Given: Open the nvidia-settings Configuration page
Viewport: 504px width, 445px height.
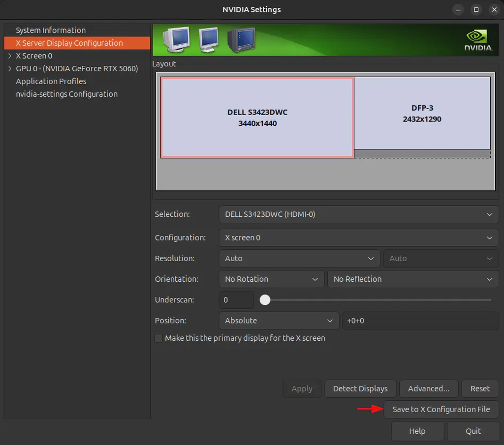Looking at the screenshot, I should coord(67,94).
